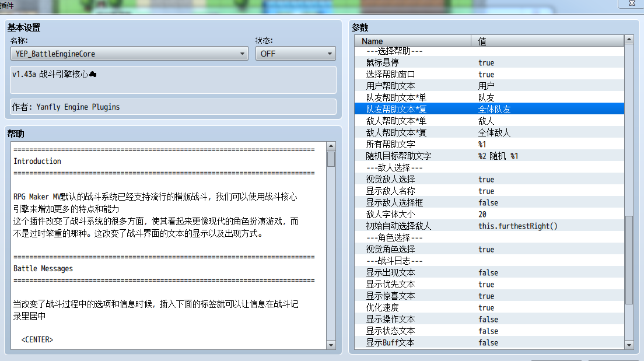Viewport: 644px width, 361px height.
Task: Select the 队友帮助文本*单 parameter row
Action: [489, 97]
